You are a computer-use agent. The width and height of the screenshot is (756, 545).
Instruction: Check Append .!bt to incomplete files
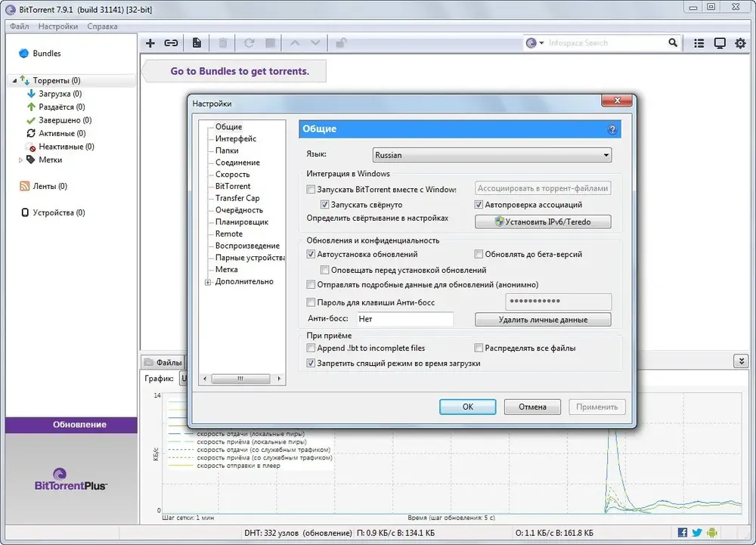[311, 348]
